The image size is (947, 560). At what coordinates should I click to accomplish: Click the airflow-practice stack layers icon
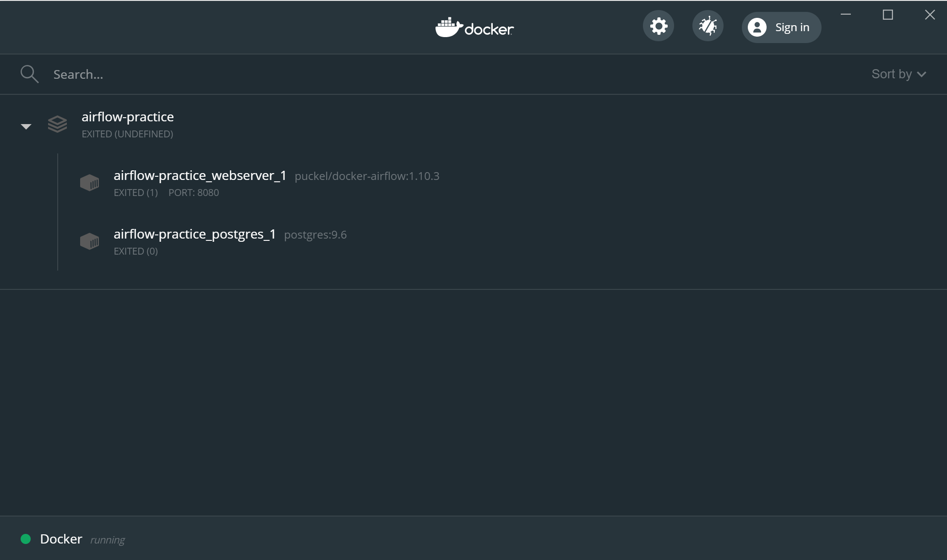click(57, 124)
